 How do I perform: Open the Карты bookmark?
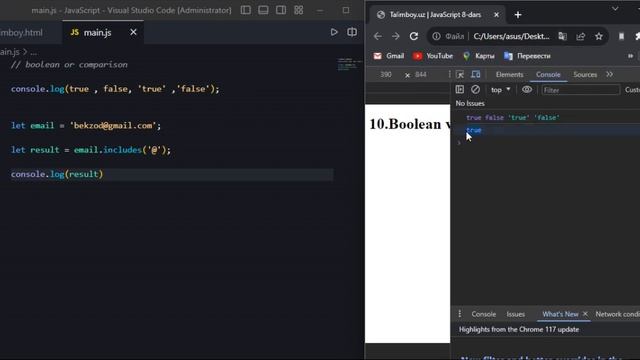(x=479, y=56)
